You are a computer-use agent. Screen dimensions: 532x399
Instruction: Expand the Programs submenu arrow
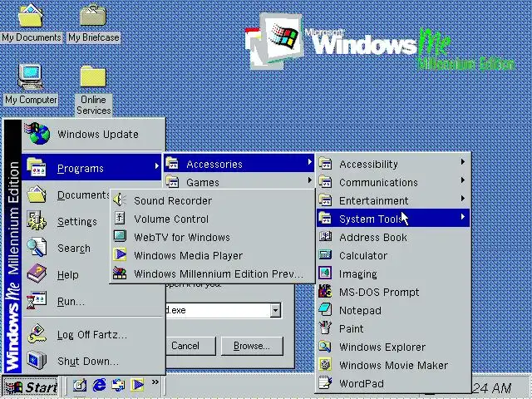coord(157,166)
